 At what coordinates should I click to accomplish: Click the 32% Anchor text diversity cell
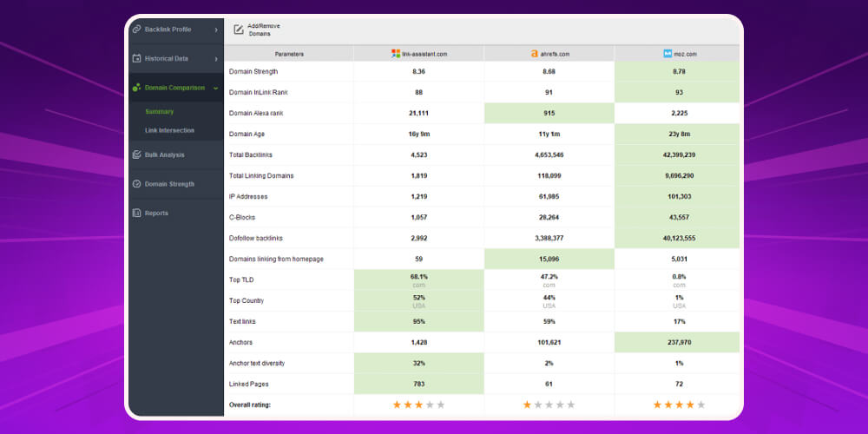[418, 363]
